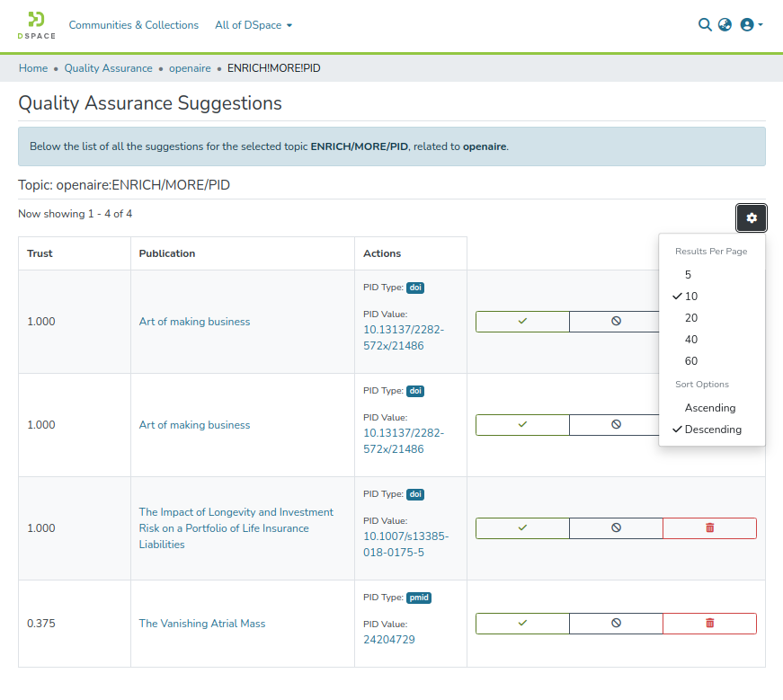The height and width of the screenshot is (700, 783).
Task: Ignore suggestion for The Vanishing Atrial Mass
Action: coord(616,624)
